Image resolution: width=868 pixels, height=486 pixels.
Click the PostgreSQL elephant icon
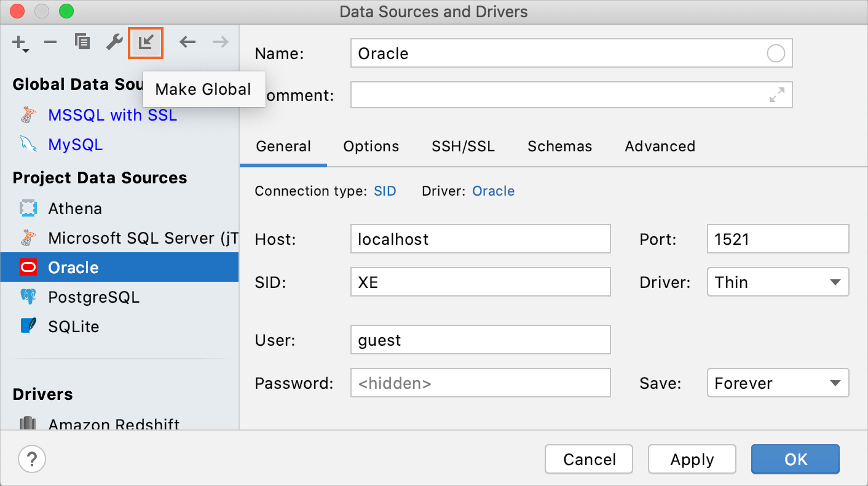pos(28,297)
